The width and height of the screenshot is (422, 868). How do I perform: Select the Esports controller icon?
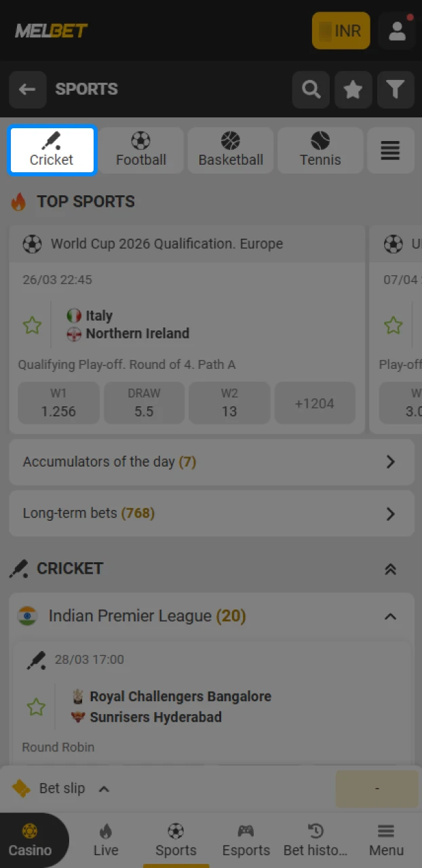pos(246,838)
